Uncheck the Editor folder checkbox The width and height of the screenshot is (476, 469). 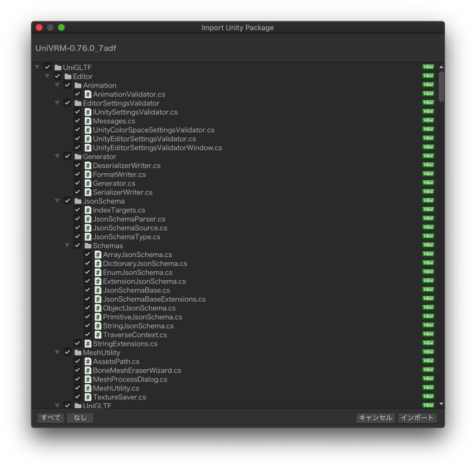[57, 76]
